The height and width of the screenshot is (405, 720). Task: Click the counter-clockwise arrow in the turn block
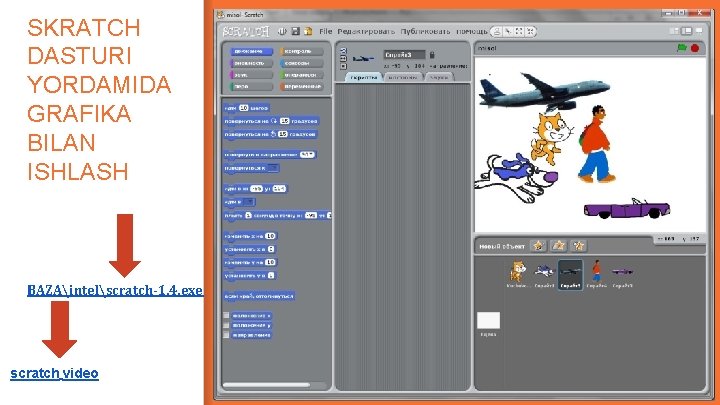click(x=273, y=134)
